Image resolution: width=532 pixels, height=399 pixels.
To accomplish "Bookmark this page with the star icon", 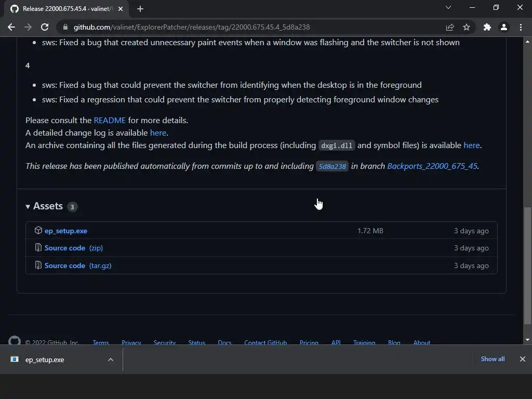I will point(467,27).
